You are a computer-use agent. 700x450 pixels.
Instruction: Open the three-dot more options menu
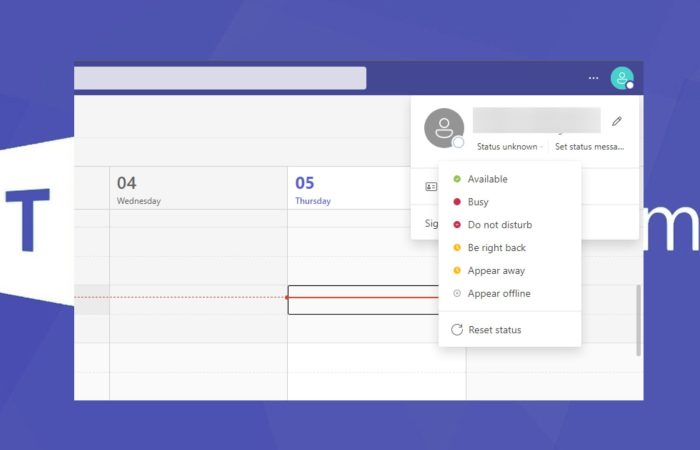tap(593, 78)
